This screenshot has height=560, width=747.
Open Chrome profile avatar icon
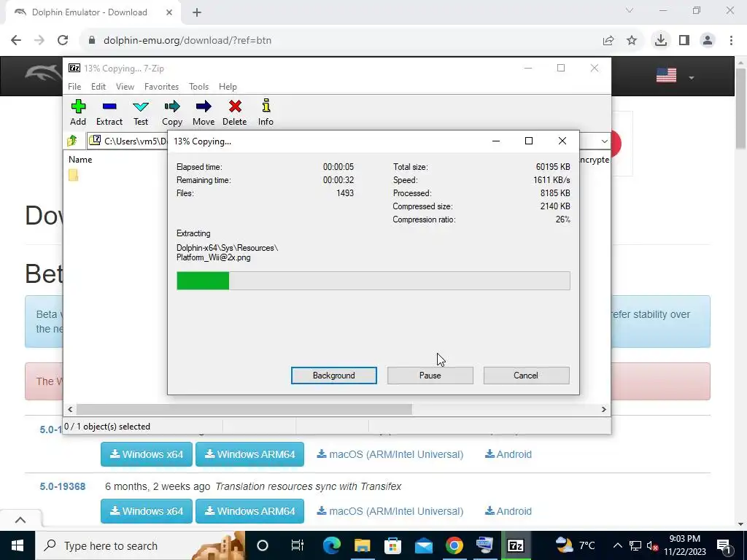[x=708, y=41]
